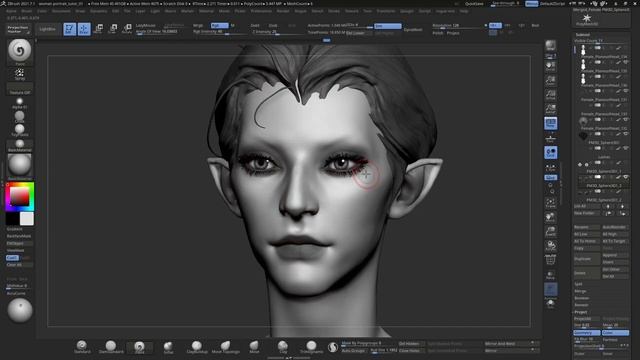Image resolution: width=640 pixels, height=360 pixels.
Task: Select the Move gizmo mode icon
Action: [98, 29]
